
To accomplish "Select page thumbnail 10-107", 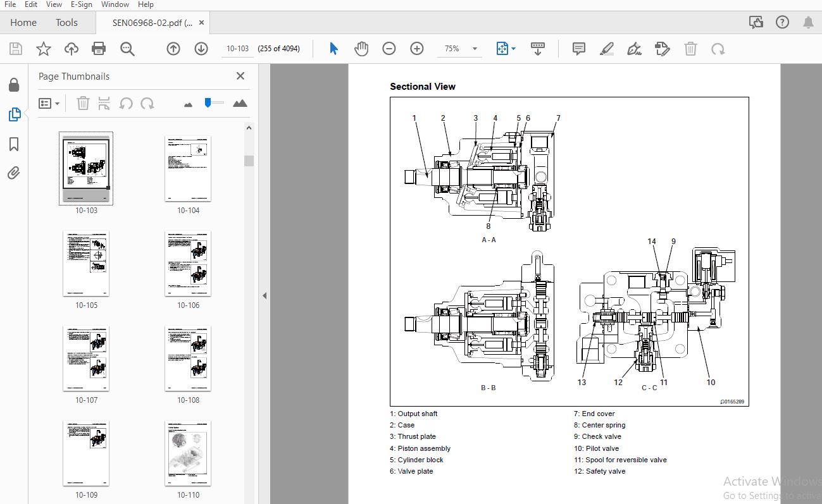I will pos(86,359).
